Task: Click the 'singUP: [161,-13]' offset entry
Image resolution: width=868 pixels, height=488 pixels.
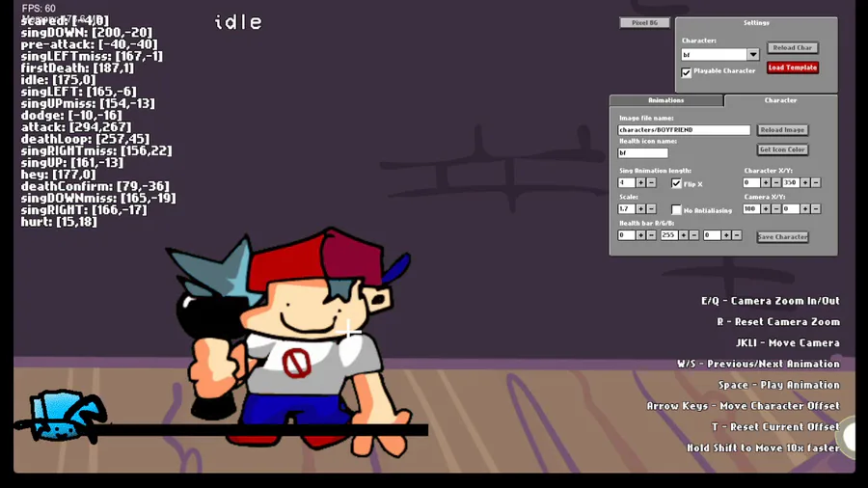Action: pyautogui.click(x=72, y=163)
